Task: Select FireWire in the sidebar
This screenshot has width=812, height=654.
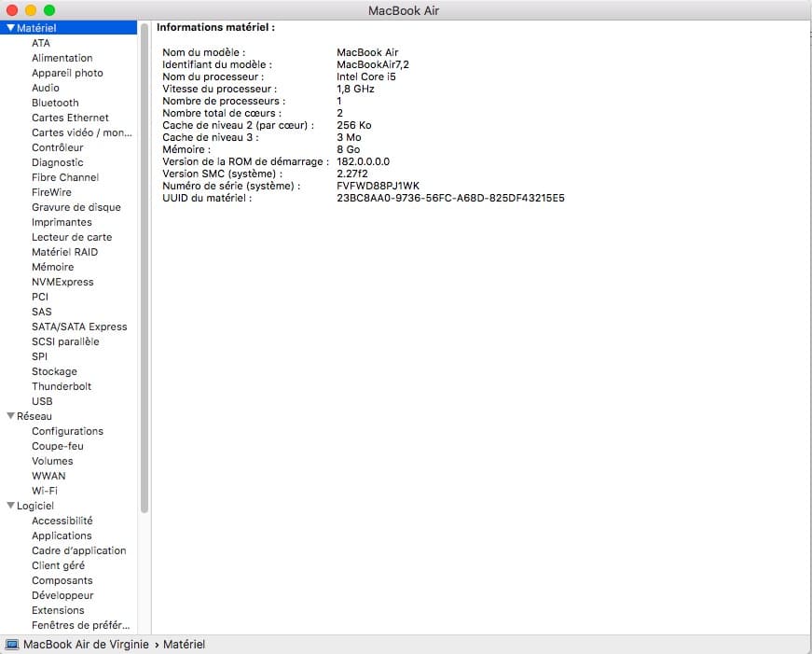Action: click(52, 192)
